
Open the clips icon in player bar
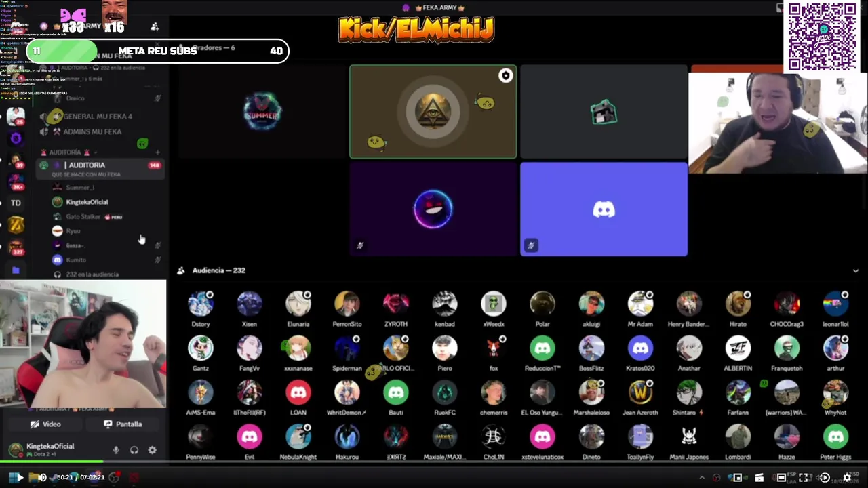[x=759, y=477]
